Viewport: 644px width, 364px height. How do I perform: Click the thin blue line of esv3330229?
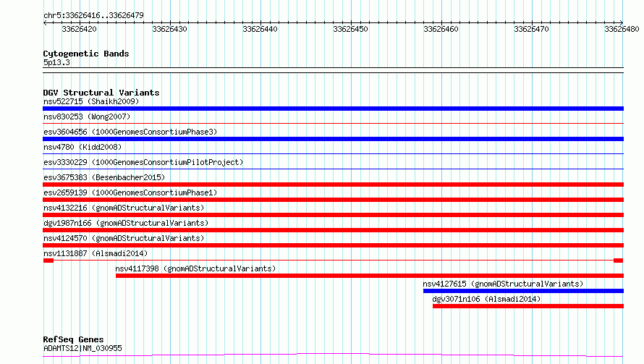(x=333, y=169)
